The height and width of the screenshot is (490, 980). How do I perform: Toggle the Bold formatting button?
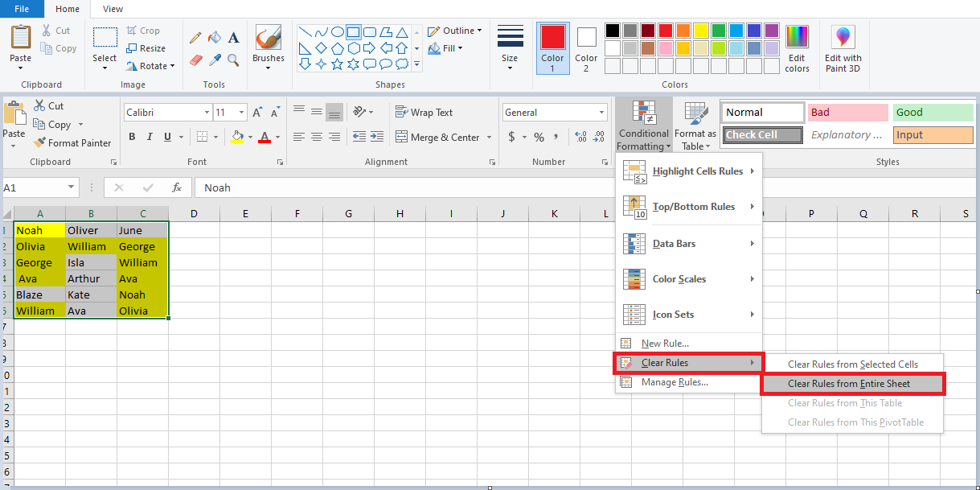[x=132, y=137]
